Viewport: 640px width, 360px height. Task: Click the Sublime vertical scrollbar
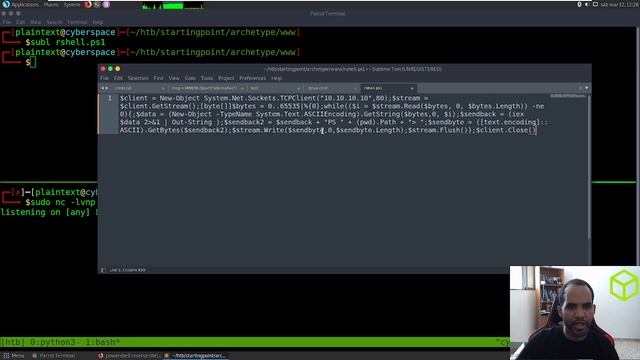pos(589,167)
